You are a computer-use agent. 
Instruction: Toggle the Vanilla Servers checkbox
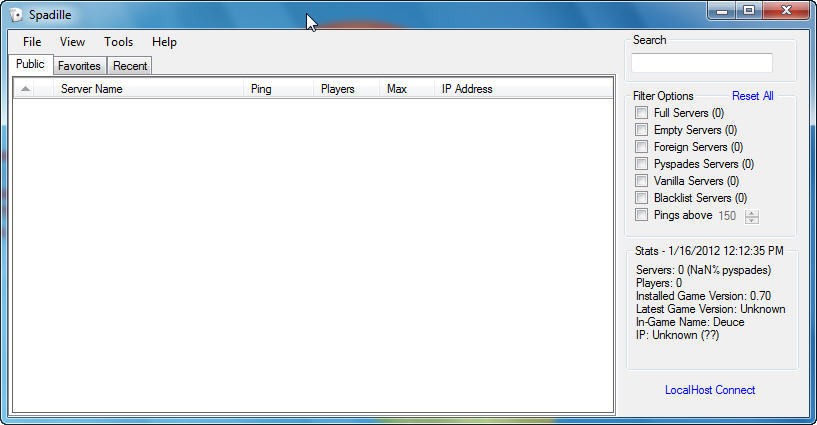click(x=641, y=181)
